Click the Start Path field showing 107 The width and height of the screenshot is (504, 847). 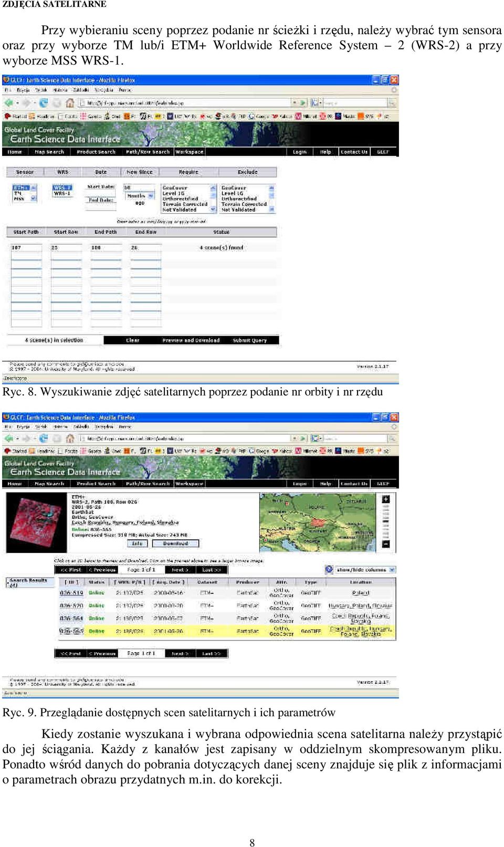pyautogui.click(x=26, y=247)
